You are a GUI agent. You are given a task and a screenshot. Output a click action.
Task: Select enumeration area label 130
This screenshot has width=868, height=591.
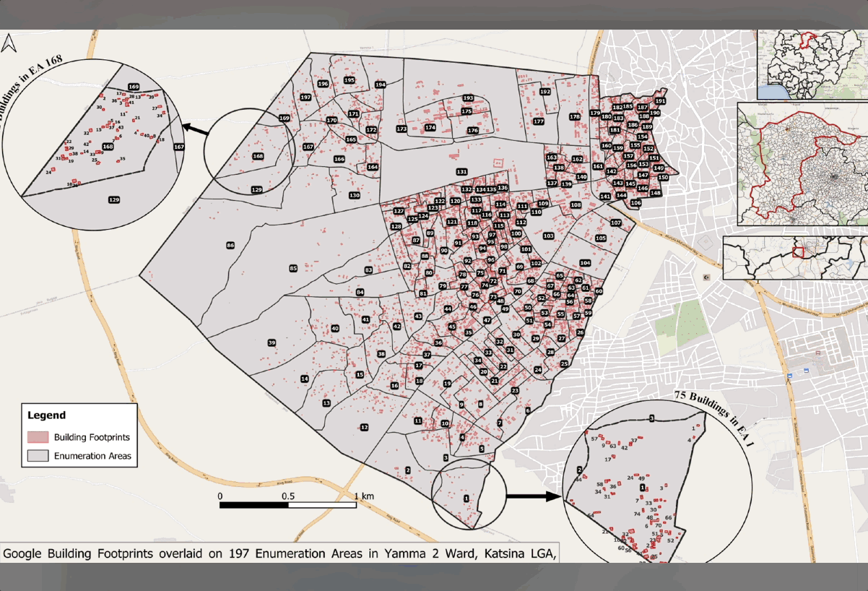[354, 195]
